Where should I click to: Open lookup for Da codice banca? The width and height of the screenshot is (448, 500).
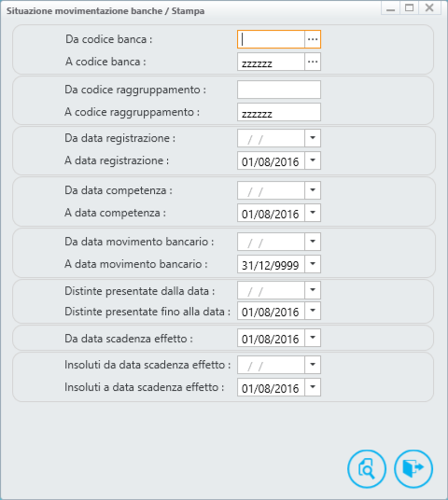(x=313, y=39)
